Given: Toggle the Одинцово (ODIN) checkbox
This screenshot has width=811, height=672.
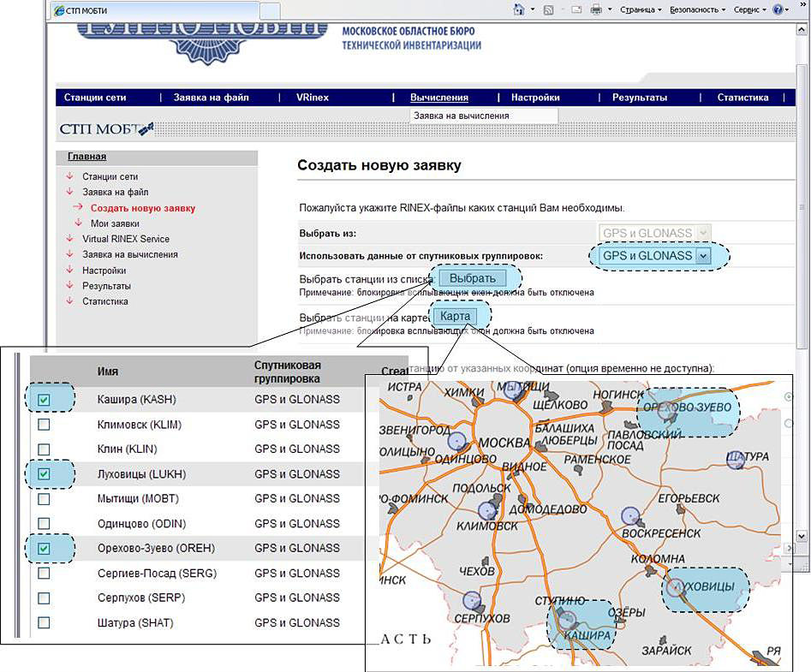Looking at the screenshot, I should [44, 524].
